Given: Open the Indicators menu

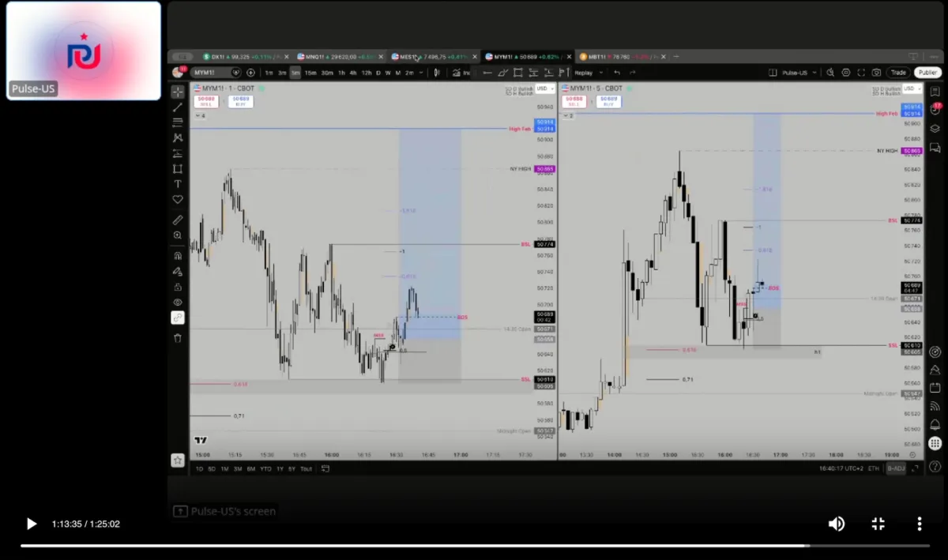Looking at the screenshot, I should point(461,73).
